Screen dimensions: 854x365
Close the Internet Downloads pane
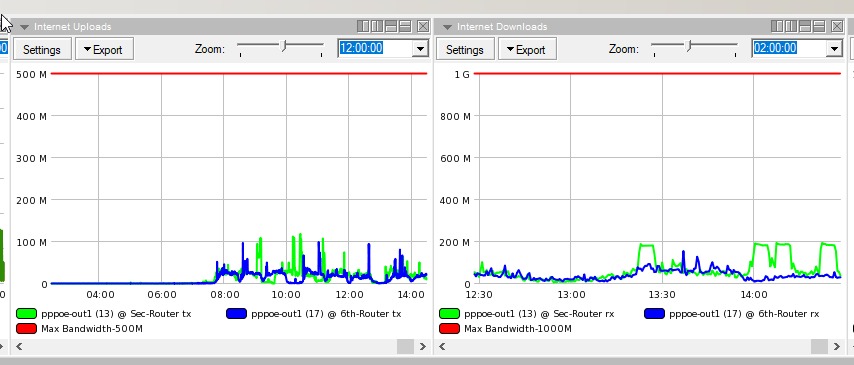[837, 26]
